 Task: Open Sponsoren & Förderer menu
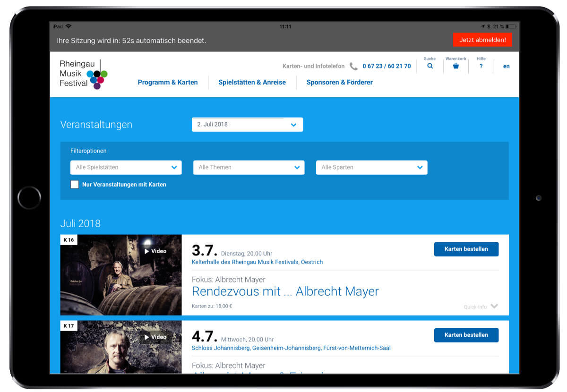(x=339, y=82)
